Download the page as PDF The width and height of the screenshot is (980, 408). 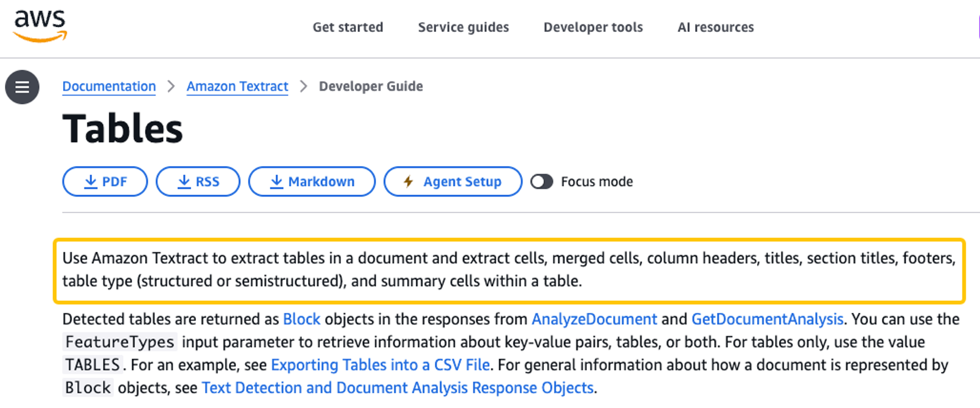(105, 181)
